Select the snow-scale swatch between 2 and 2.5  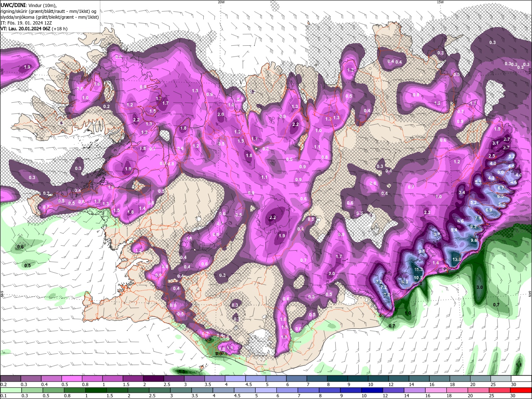point(153,379)
